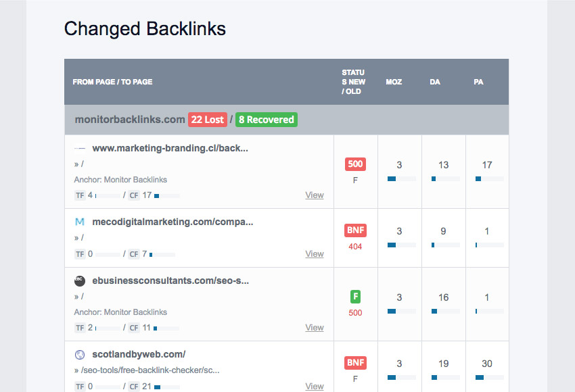The image size is (575, 392).
Task: Click the ebusinessconsultants round EBC favicon
Action: coord(80,281)
